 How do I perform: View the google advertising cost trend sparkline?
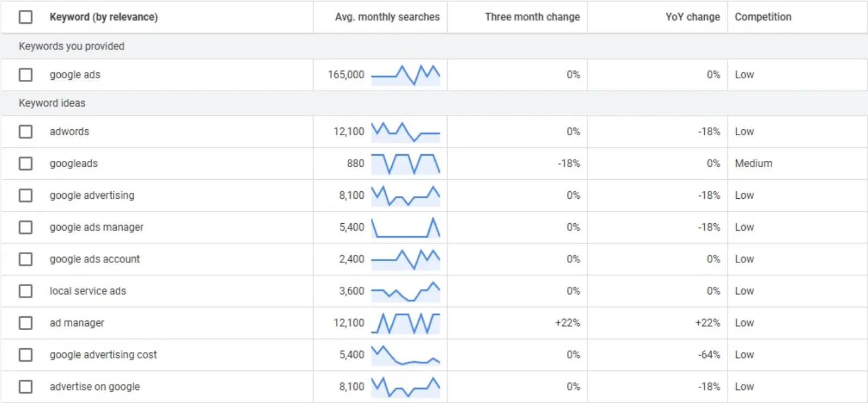coord(405,355)
